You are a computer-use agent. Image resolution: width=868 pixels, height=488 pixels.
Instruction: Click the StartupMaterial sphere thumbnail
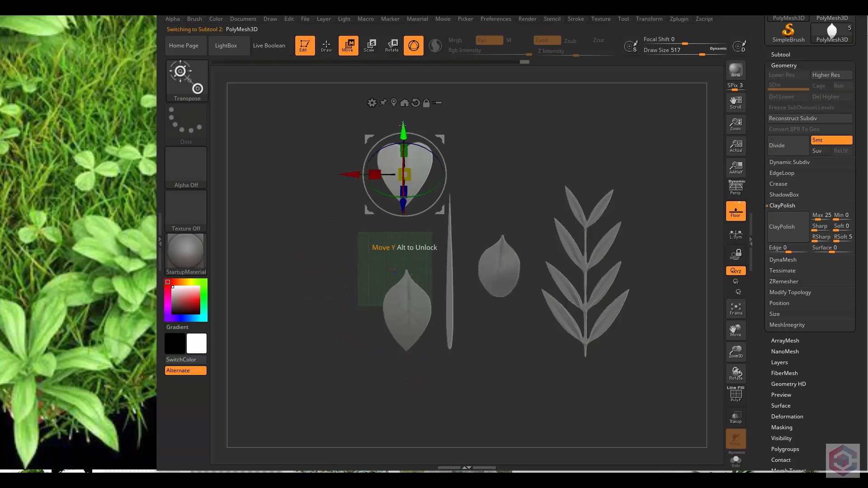click(186, 251)
